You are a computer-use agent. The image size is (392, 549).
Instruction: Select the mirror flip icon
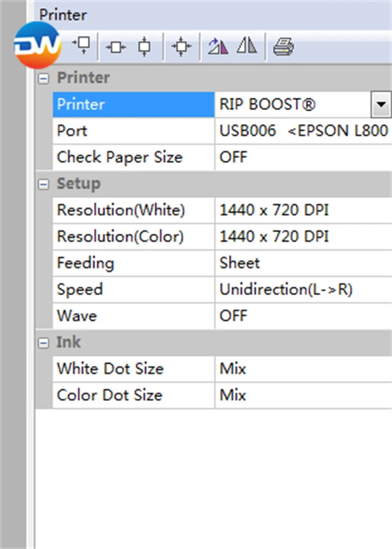[x=246, y=45]
